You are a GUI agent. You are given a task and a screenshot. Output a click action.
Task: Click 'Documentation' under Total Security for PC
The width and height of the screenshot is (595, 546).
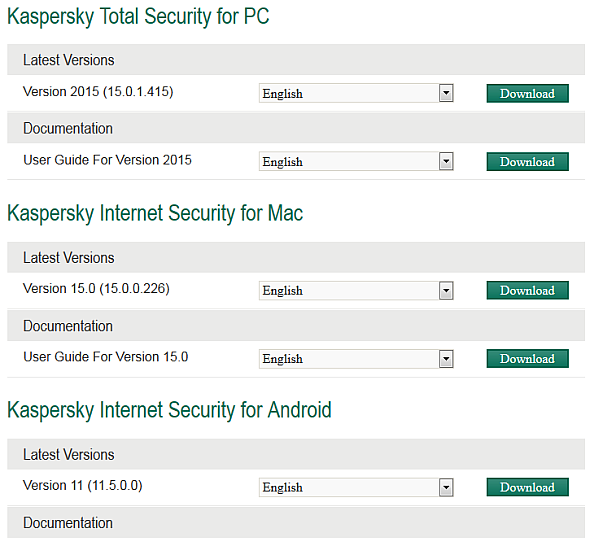(x=68, y=128)
